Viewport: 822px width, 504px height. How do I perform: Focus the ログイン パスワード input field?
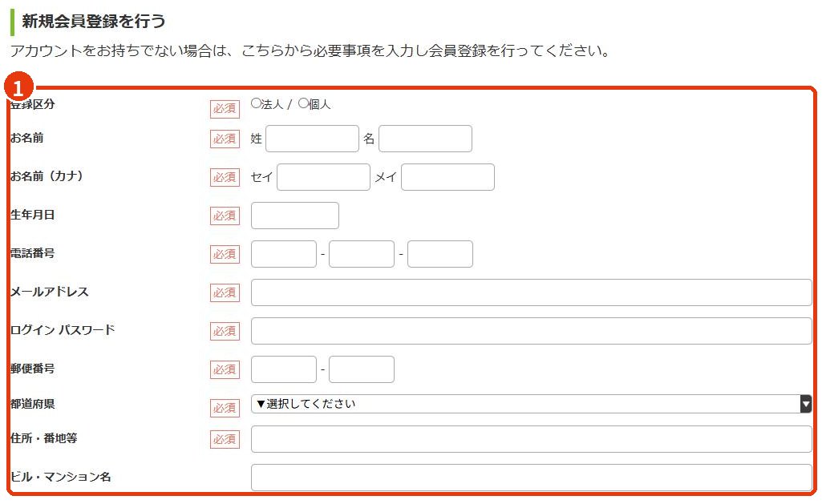click(532, 331)
